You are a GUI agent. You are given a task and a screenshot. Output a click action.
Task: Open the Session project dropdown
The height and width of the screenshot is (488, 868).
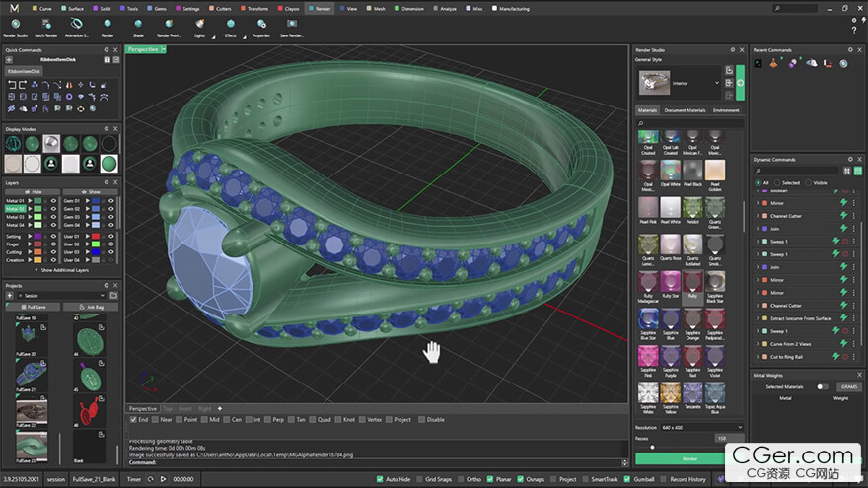click(x=61, y=296)
